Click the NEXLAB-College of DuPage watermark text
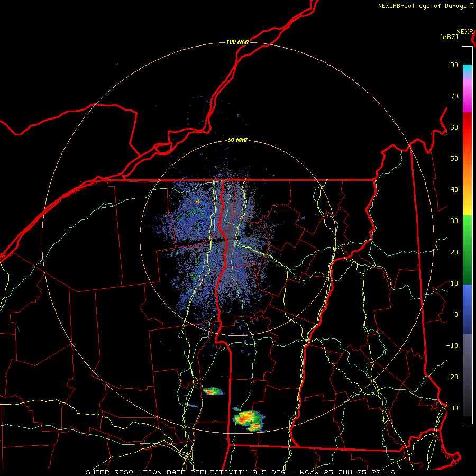 coord(423,6)
